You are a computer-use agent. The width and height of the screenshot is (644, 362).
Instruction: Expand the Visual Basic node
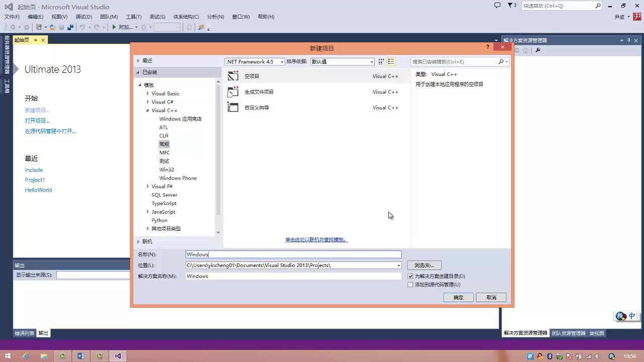[148, 94]
